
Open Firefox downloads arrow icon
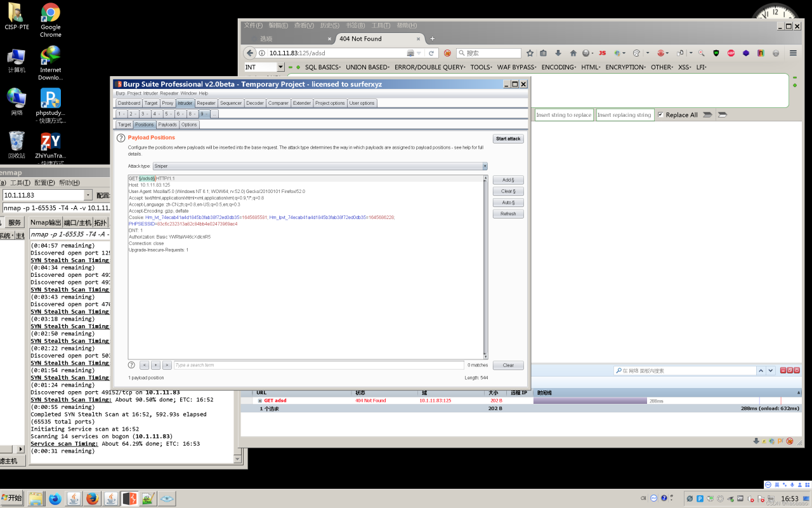[x=558, y=53]
